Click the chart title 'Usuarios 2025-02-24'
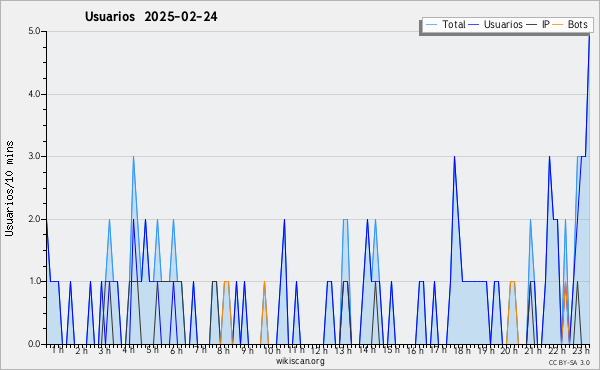600x370 pixels. coord(151,17)
